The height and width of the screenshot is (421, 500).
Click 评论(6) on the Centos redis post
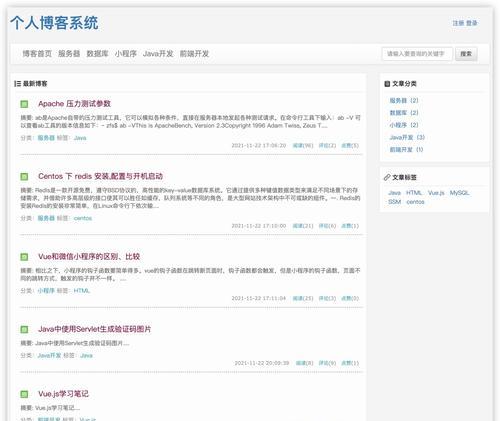click(327, 226)
